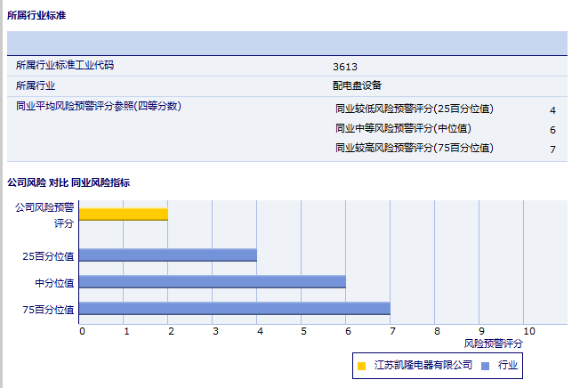
Task: Select the industry code value 3613
Action: (x=345, y=67)
